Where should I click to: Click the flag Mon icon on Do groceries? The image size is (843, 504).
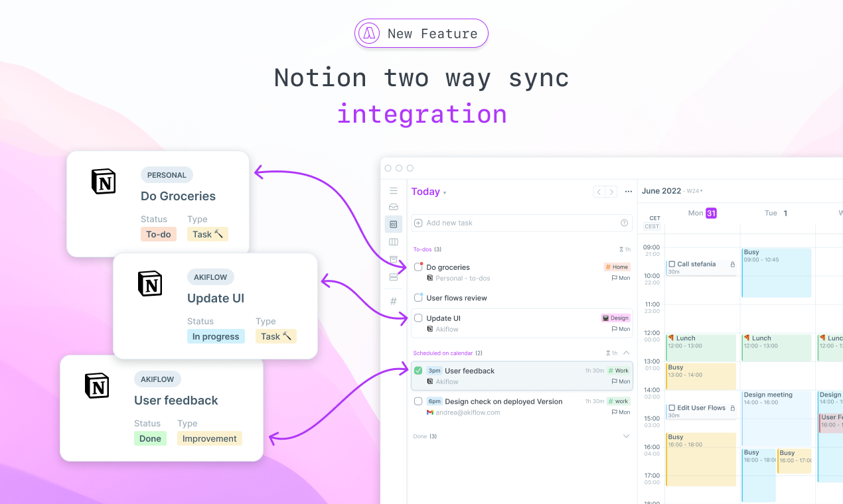tap(621, 279)
